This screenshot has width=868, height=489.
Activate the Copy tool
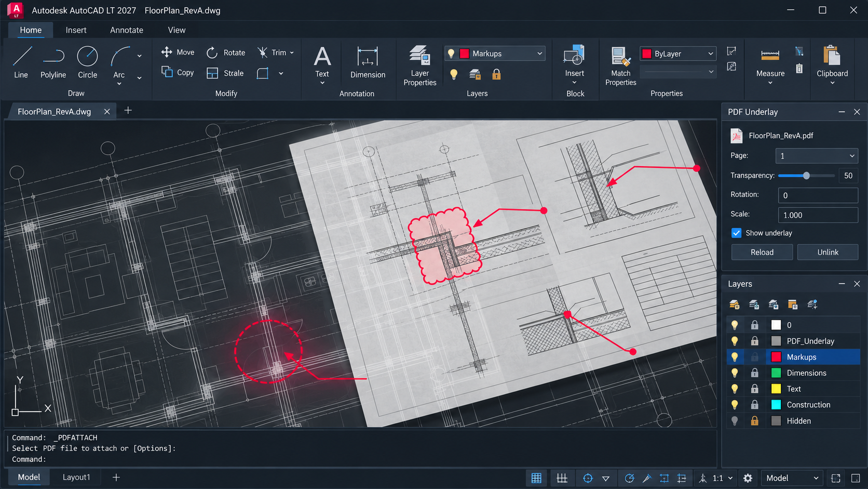pos(178,72)
